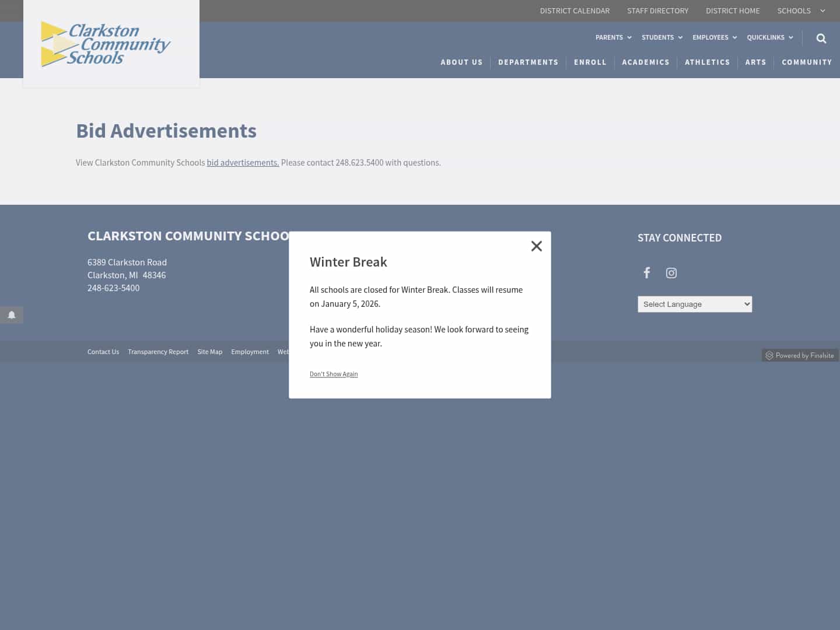840x630 pixels.
Task: Open the Instagram icon under Stay Connected
Action: pyautogui.click(x=671, y=272)
